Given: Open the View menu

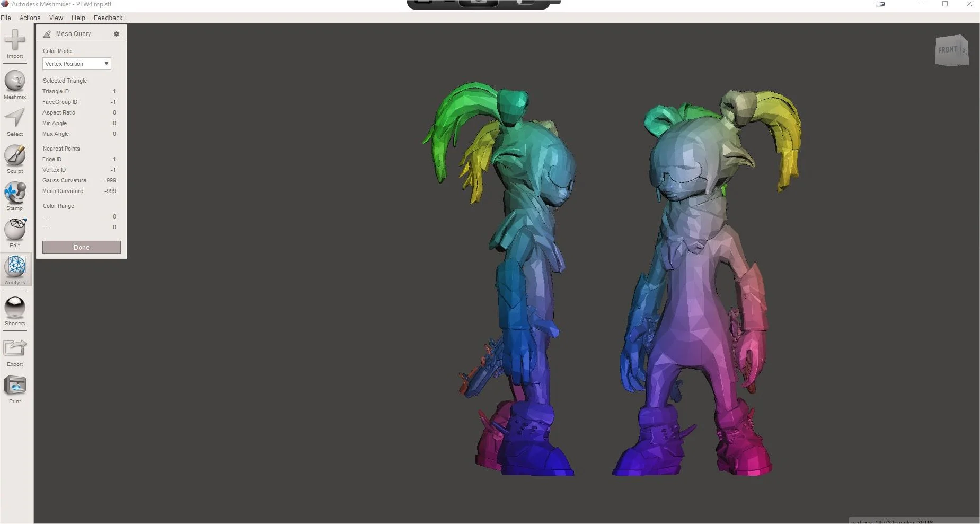Looking at the screenshot, I should [56, 18].
